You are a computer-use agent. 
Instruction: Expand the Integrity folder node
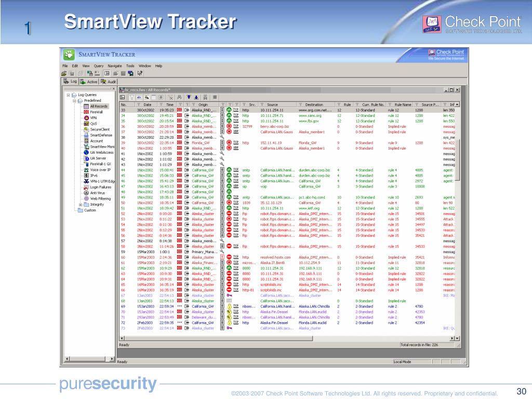[x=81, y=205]
